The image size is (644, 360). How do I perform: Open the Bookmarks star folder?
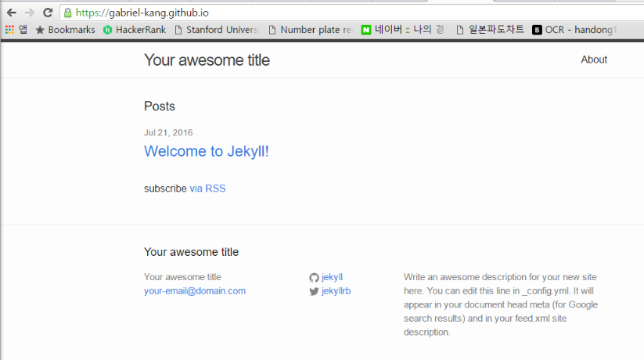(x=65, y=30)
